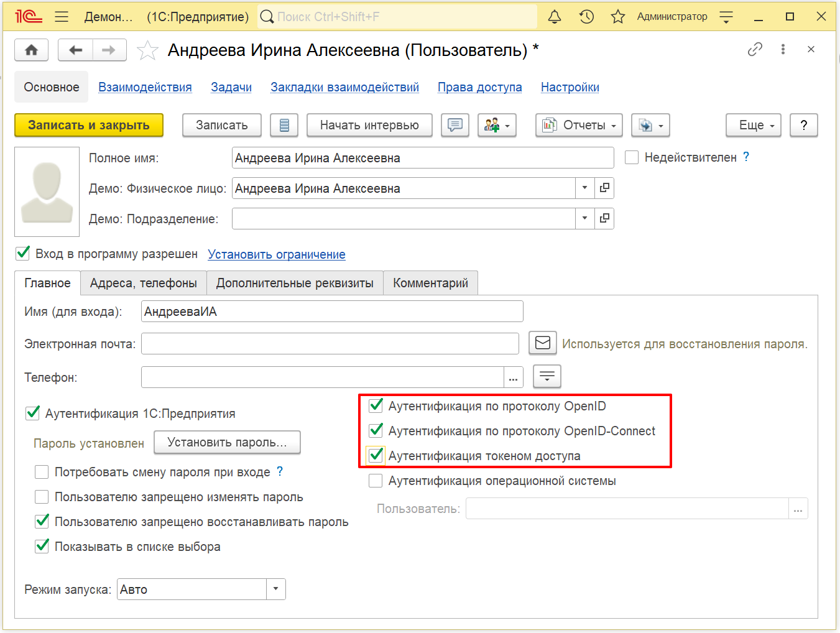Navigate forward with the right arrow
840x633 pixels.
pyautogui.click(x=109, y=50)
